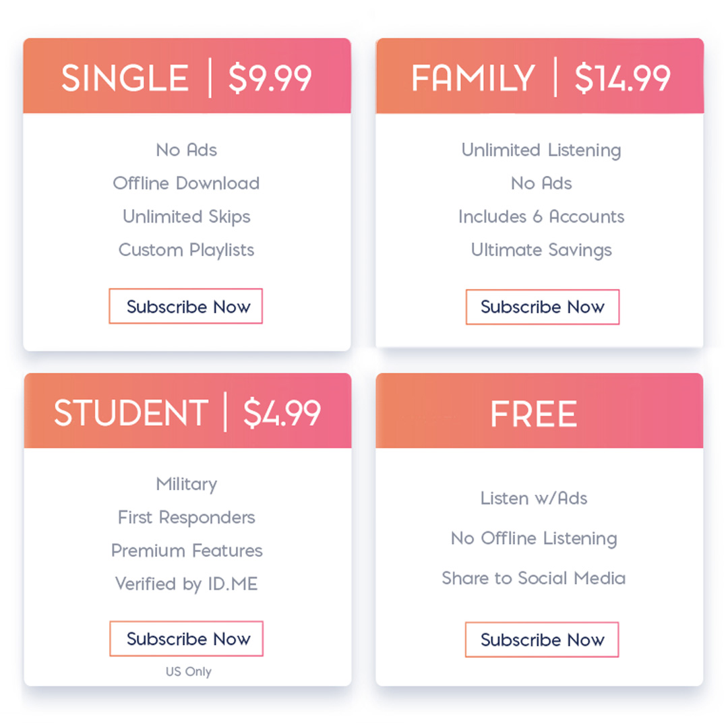728x728 pixels.
Task: Click the US Only note
Action: [189, 672]
